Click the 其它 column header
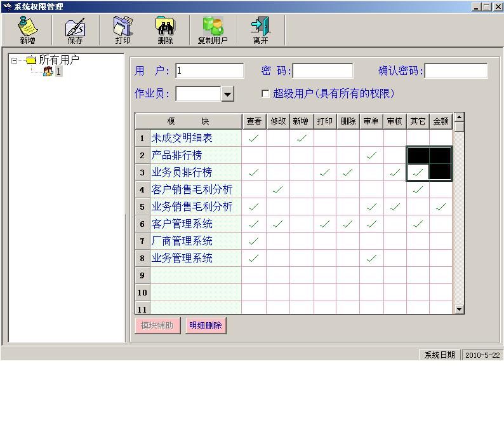 418,121
